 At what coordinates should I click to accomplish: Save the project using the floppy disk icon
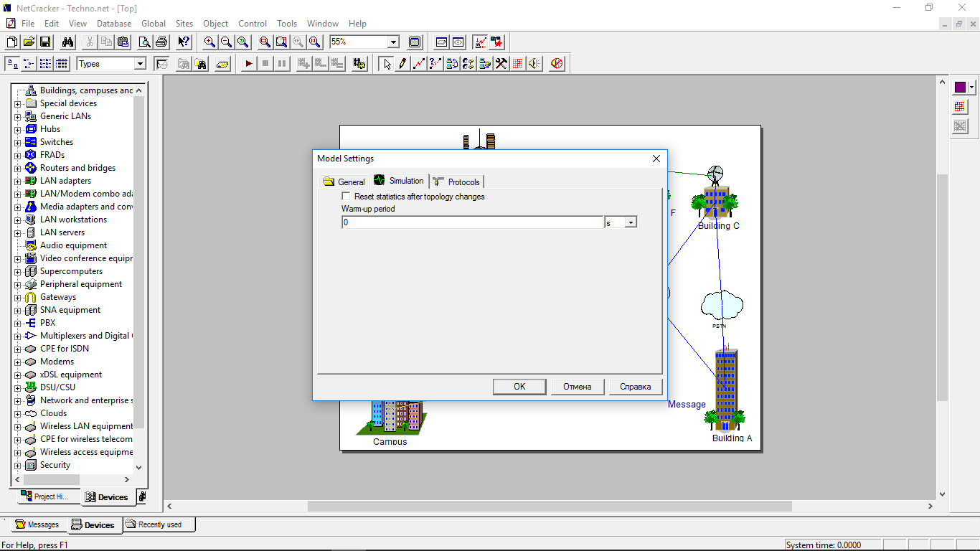(x=45, y=42)
